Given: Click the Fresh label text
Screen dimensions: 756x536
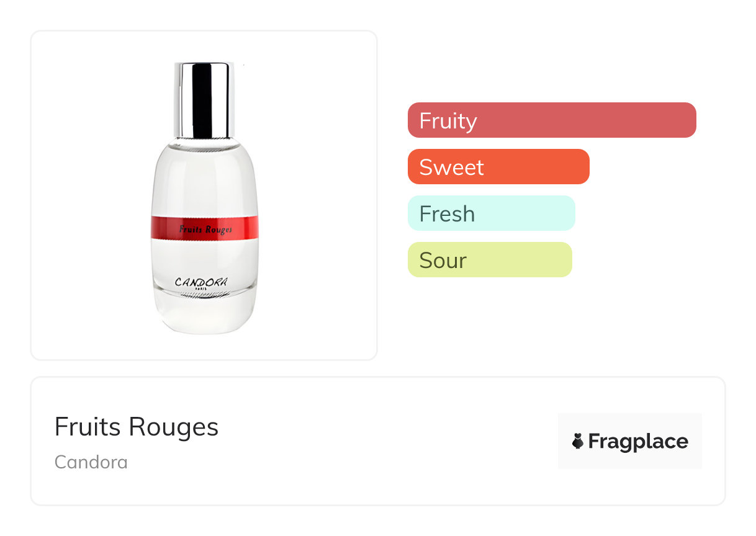Looking at the screenshot, I should (x=447, y=213).
